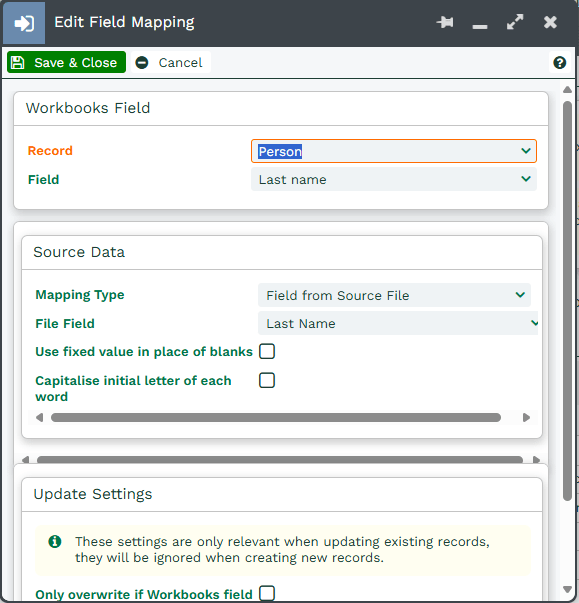Click the Source Data scroll right arrow
The image size is (579, 603).
click(x=526, y=418)
